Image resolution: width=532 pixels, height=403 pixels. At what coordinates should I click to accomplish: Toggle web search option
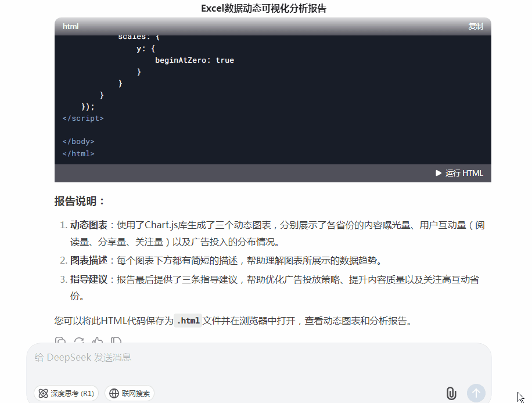pos(130,393)
